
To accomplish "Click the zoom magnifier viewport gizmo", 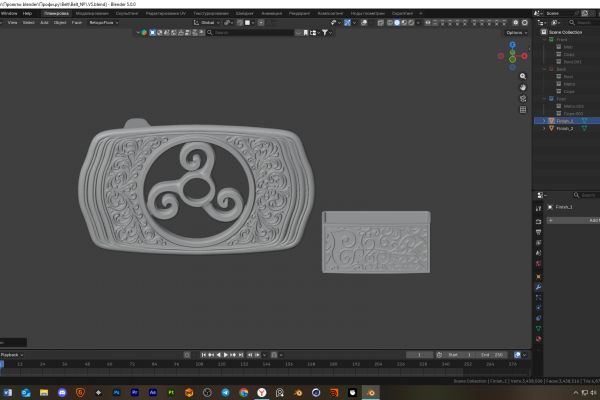I will point(523,77).
